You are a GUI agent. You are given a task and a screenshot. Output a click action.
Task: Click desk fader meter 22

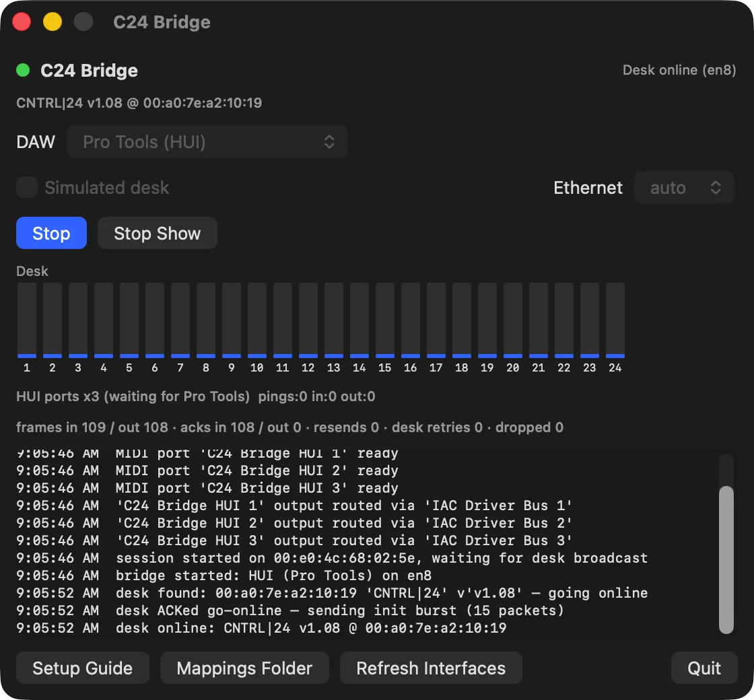(563, 320)
